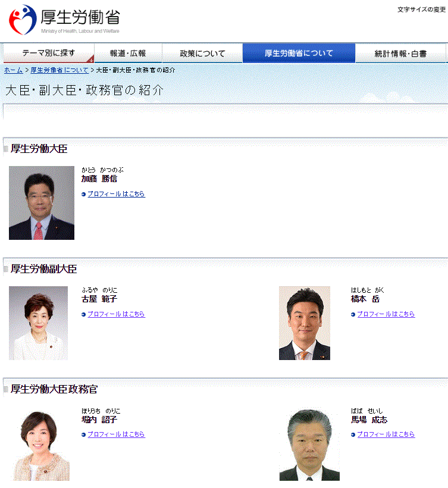Click the name 加藤 勝信

click(x=99, y=179)
